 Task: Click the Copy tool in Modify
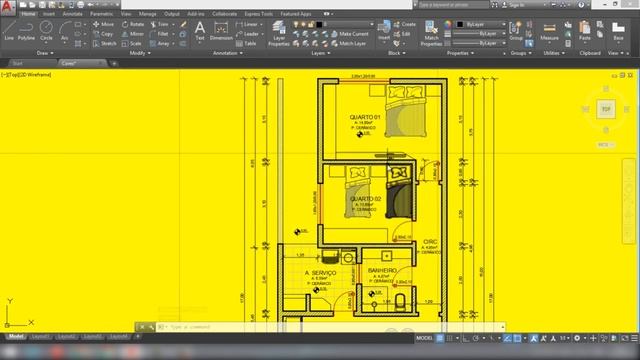coord(103,34)
